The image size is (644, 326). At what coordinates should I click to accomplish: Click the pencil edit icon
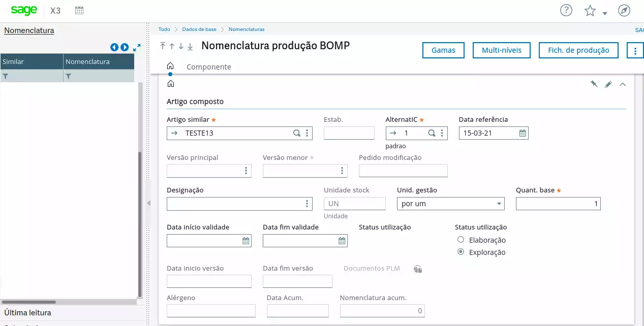click(608, 84)
